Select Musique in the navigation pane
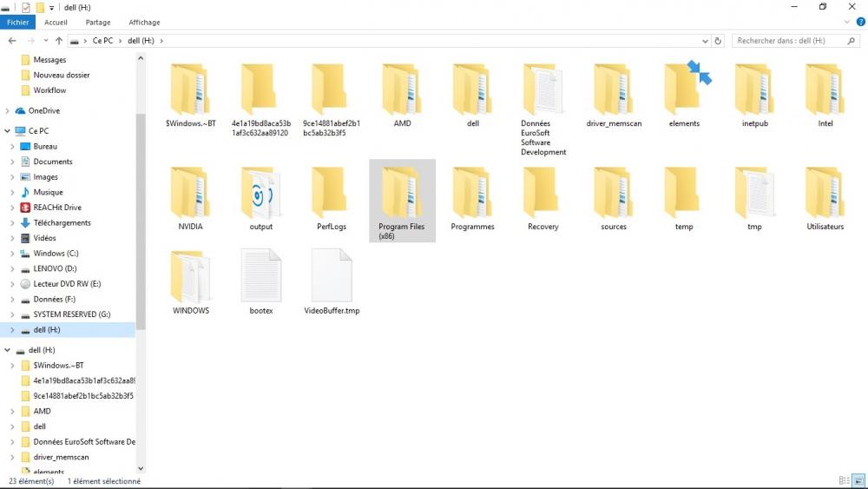 coord(48,192)
